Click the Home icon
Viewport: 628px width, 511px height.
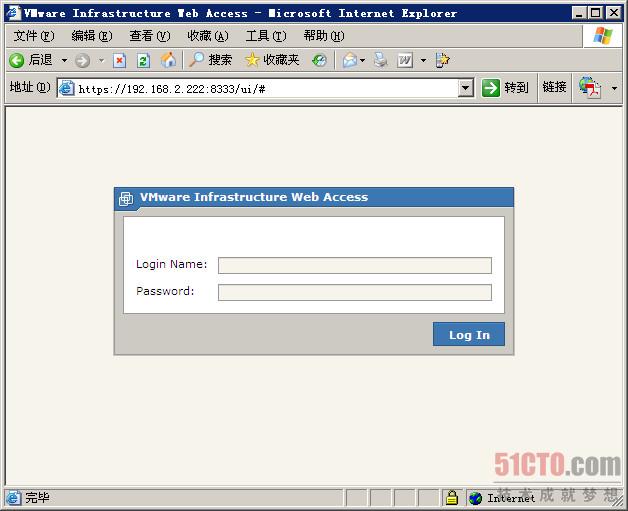(168, 60)
